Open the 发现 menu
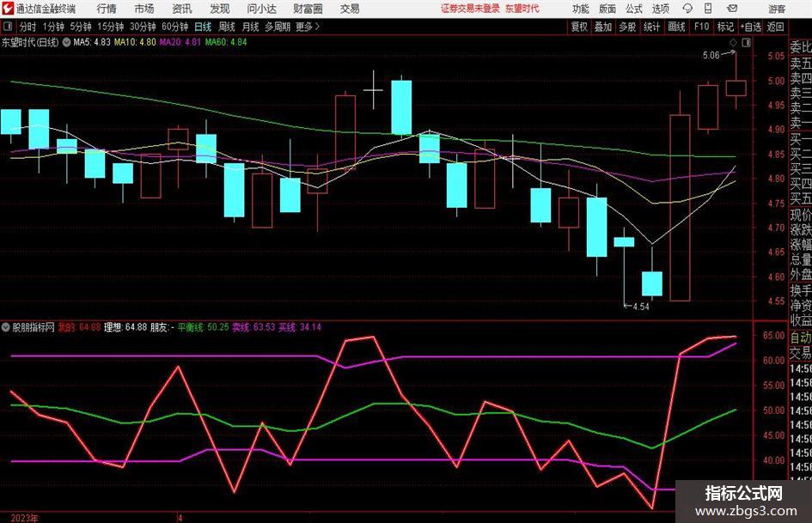The width and height of the screenshot is (812, 523). click(x=220, y=9)
